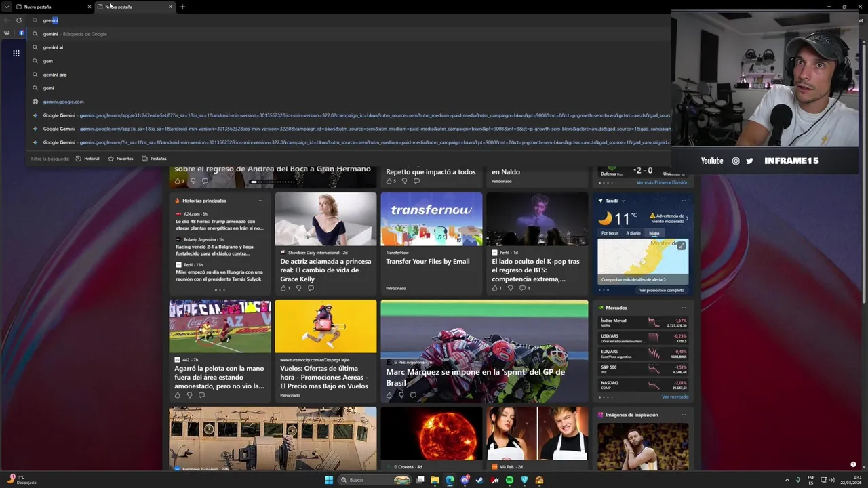
Task: Choose the 'gemi' search suggestion
Action: (349, 88)
